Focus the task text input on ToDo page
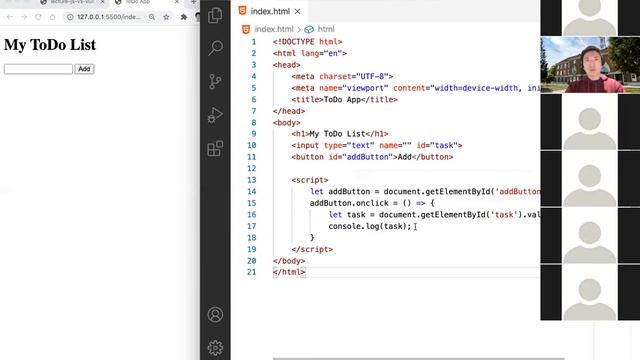Viewport: 640px width, 360px height. pos(38,69)
